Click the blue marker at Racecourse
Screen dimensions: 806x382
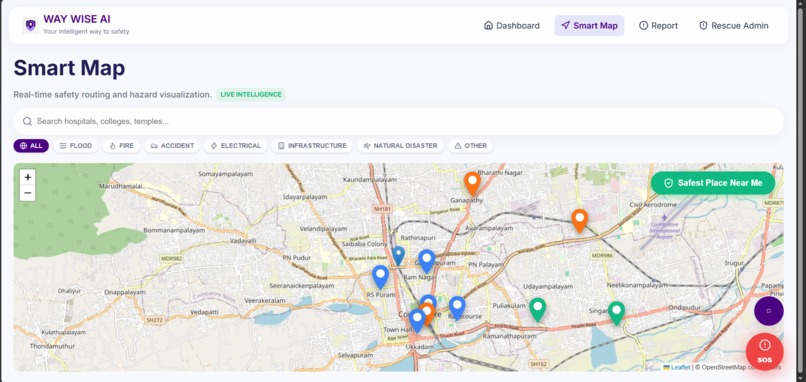pyautogui.click(x=457, y=307)
